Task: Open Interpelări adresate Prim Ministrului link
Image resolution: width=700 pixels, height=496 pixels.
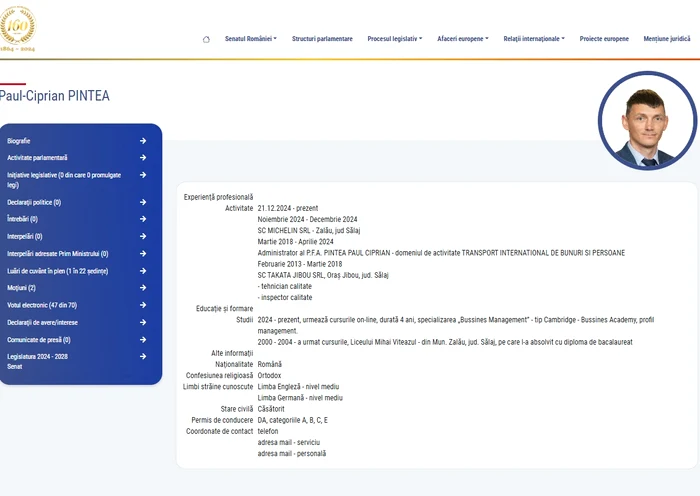Action: [x=58, y=254]
